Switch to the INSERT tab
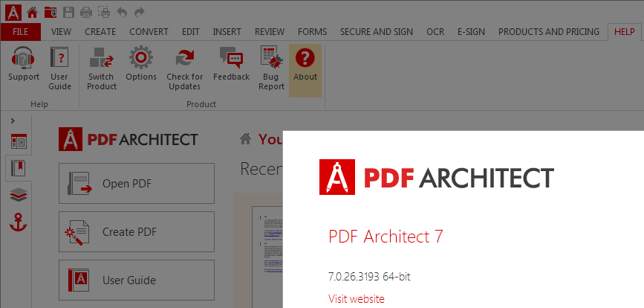Image resolution: width=644 pixels, height=308 pixels. pyautogui.click(x=227, y=32)
